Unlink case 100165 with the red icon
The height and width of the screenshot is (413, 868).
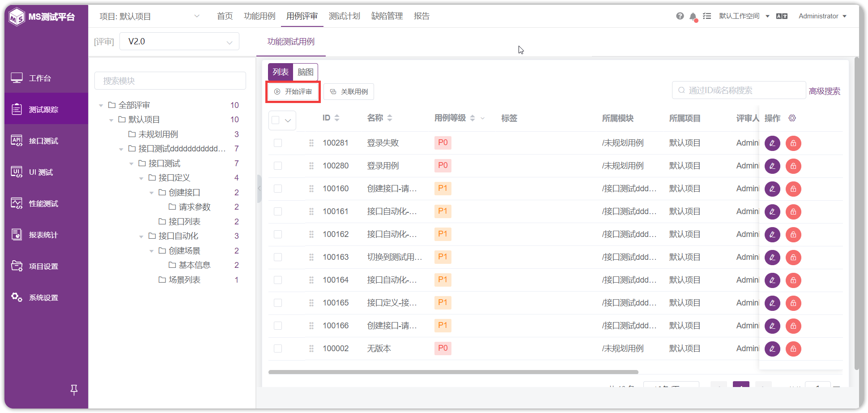793,303
